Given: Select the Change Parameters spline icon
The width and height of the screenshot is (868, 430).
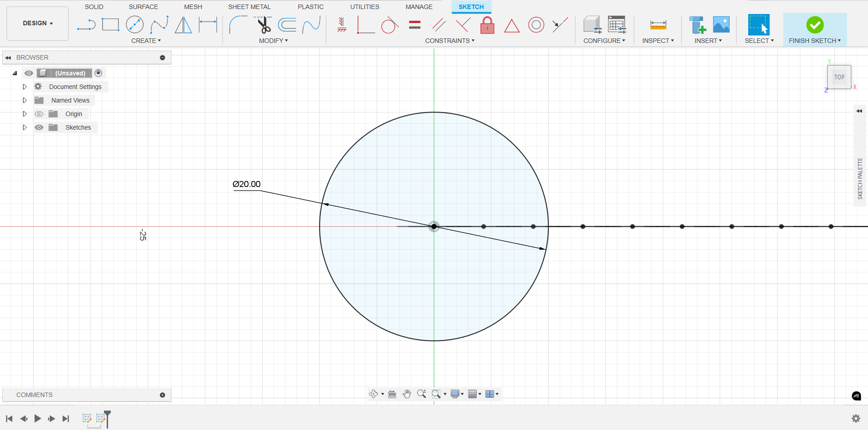Looking at the screenshot, I should point(311,25).
